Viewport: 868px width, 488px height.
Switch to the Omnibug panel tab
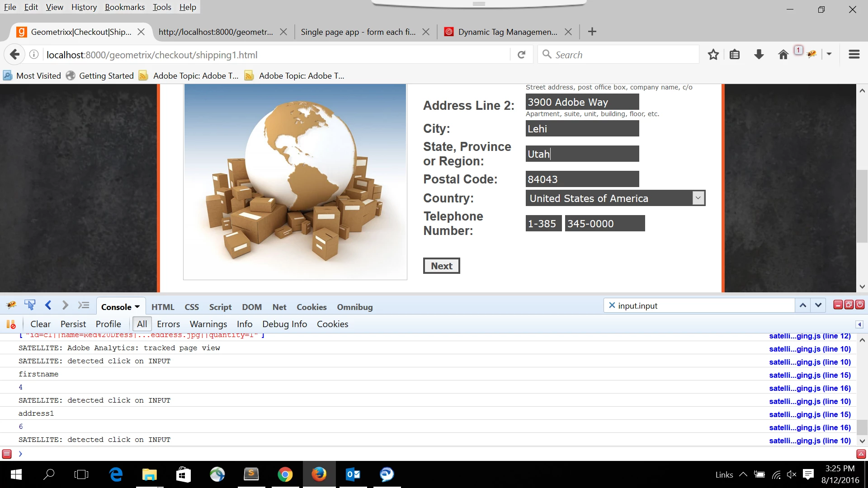tap(354, 307)
